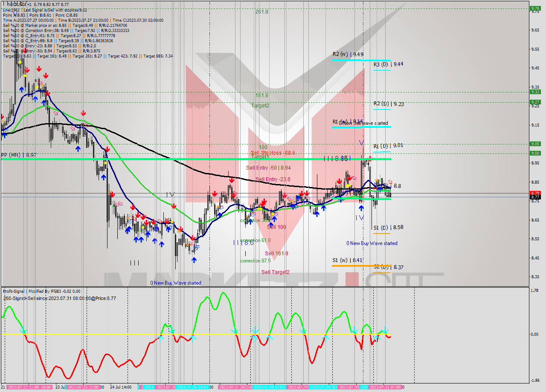Select the S1 (D) 8.58 support label
Screen dimensions: 546x392
tap(388, 228)
